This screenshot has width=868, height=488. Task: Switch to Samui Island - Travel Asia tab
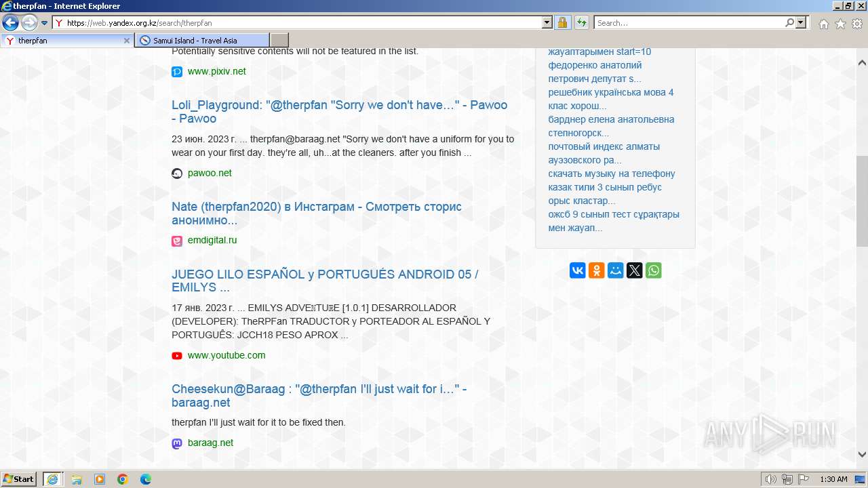coord(202,41)
